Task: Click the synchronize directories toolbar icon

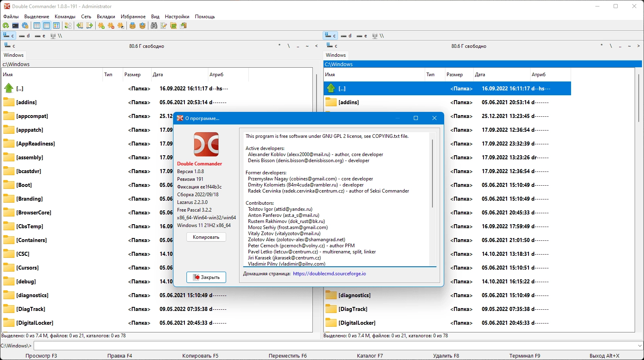Action: coord(68,26)
